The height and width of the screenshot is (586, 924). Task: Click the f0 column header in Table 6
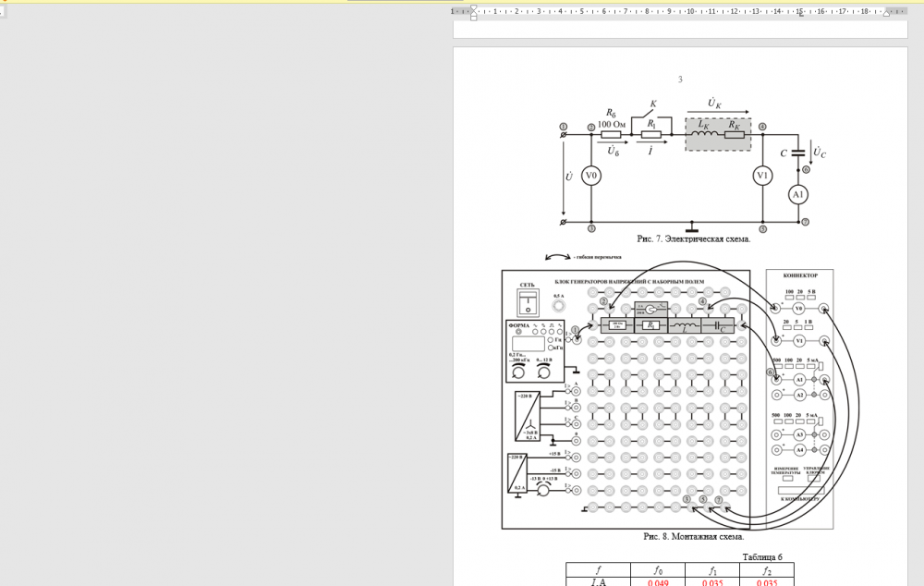[658, 570]
